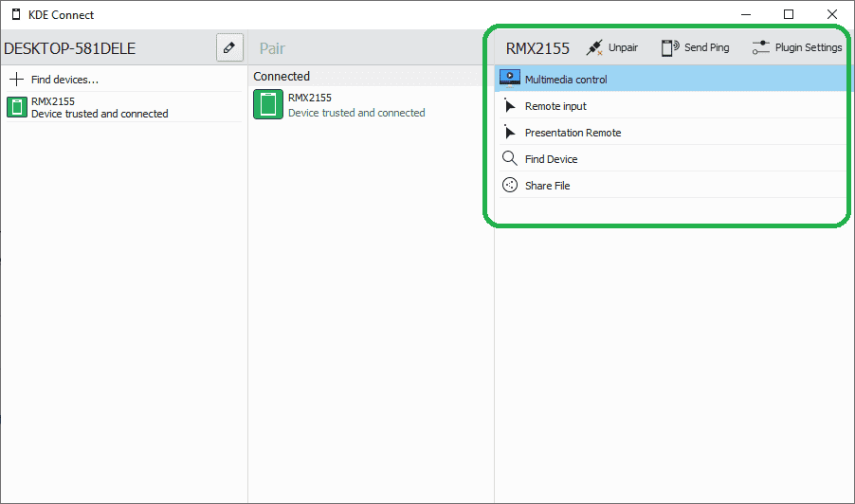Viewport: 855px width, 504px height.
Task: Click the Multimedia control monitor icon
Action: [x=510, y=79]
